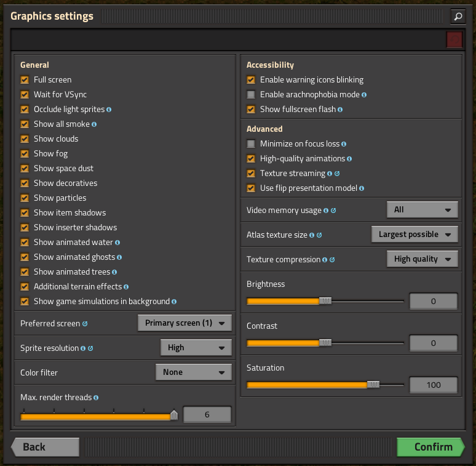476x466 pixels.
Task: Click the green Confirm button
Action: pyautogui.click(x=430, y=447)
